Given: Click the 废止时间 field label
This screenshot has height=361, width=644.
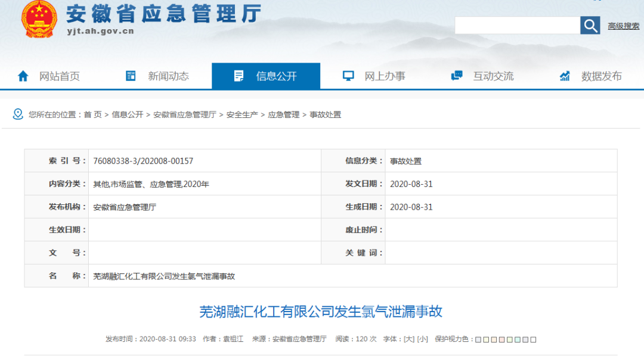Looking at the screenshot, I should pyautogui.click(x=364, y=230).
